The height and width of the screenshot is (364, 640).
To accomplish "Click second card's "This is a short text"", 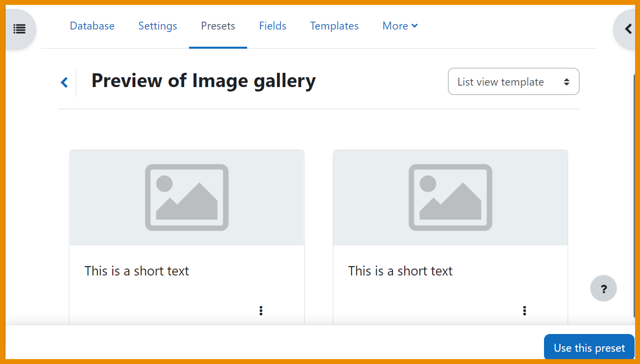I will (x=400, y=271).
